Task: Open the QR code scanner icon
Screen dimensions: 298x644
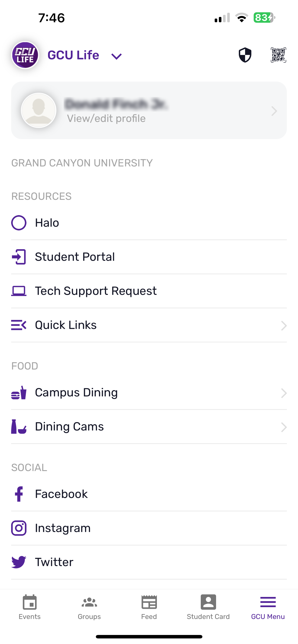Action: [278, 55]
